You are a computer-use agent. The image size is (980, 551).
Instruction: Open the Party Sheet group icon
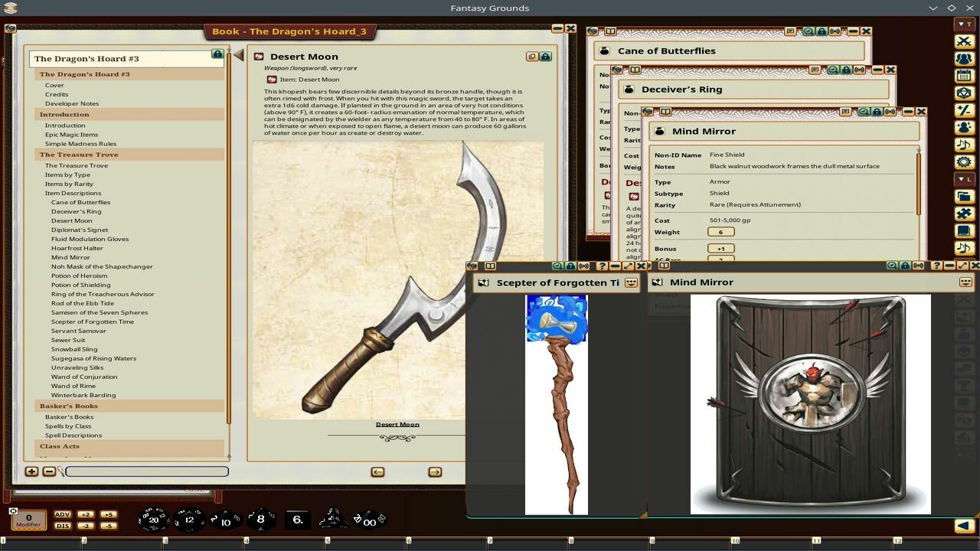964,60
